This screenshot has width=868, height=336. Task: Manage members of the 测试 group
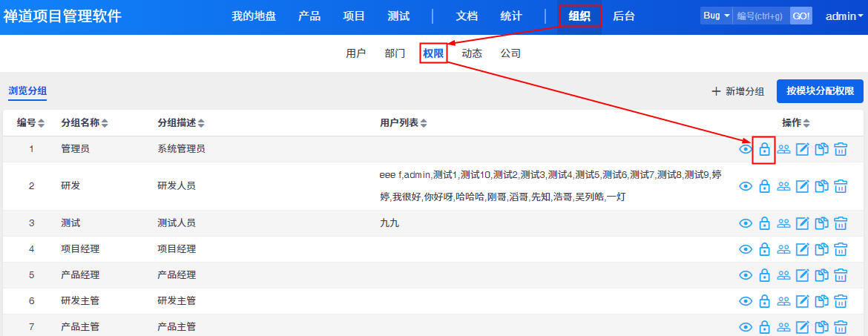[x=783, y=223]
